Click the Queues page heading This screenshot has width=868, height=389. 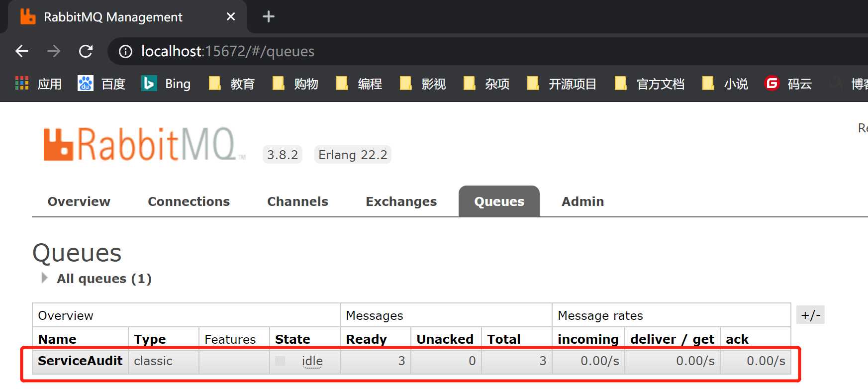77,253
